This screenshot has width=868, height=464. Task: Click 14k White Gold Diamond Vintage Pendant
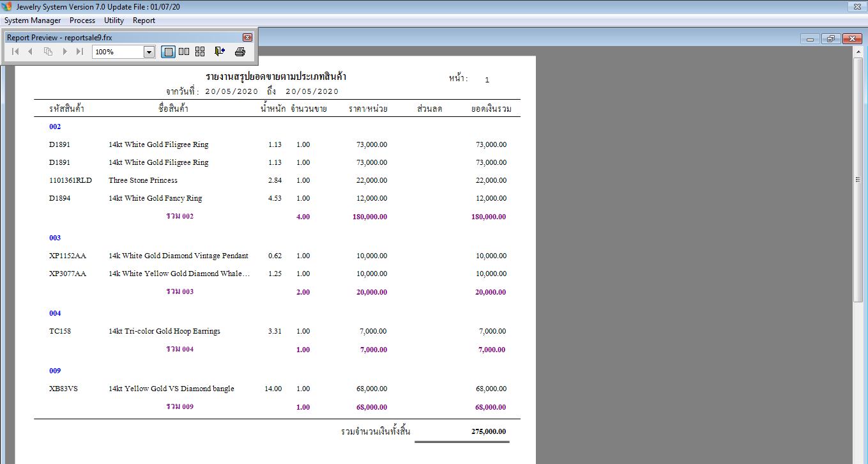[x=178, y=256]
